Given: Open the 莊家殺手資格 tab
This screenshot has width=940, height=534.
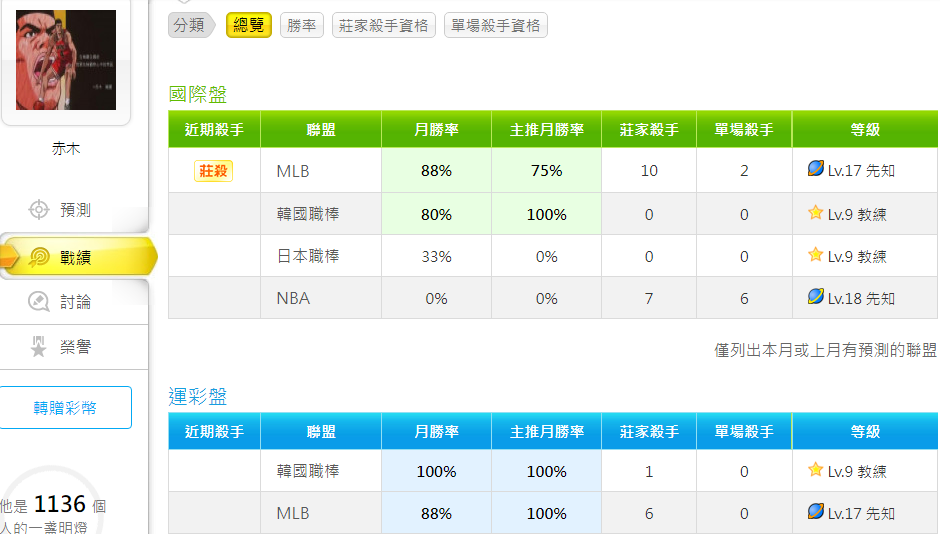Looking at the screenshot, I should coord(384,25).
